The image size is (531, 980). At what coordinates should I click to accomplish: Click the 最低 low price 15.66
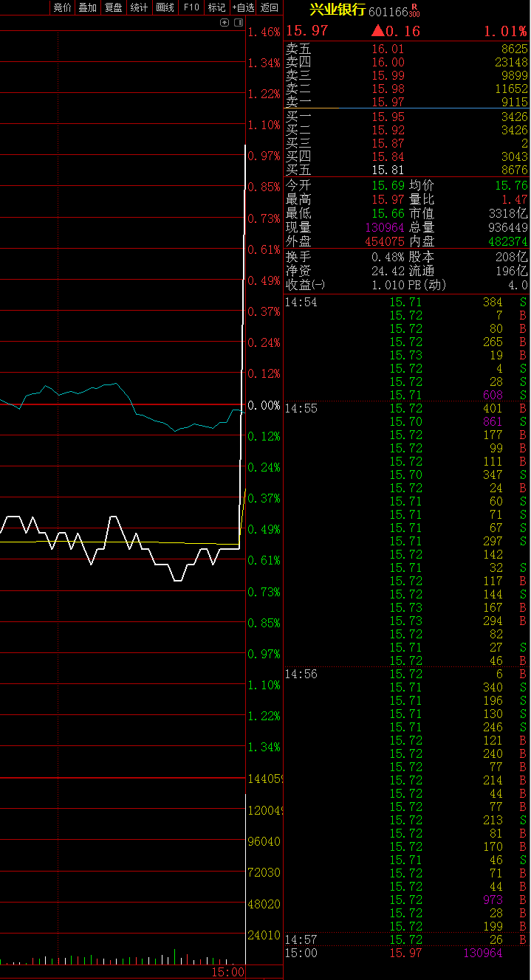click(x=388, y=213)
